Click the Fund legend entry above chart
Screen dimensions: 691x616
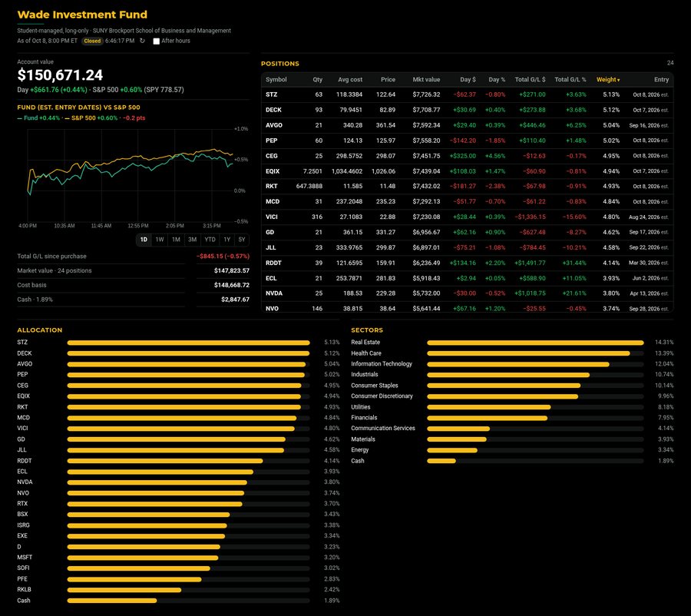point(38,118)
